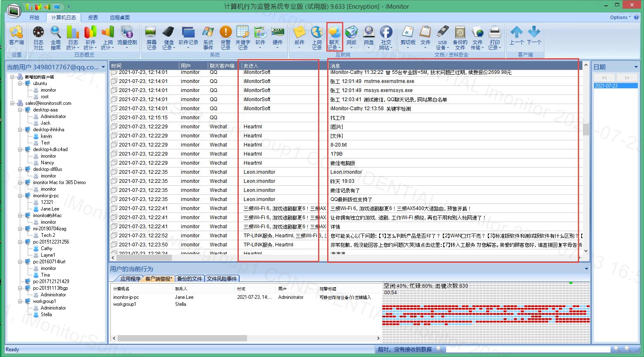Open 日志统计 dropdown
644x357 pixels.
pyautogui.click(x=73, y=38)
